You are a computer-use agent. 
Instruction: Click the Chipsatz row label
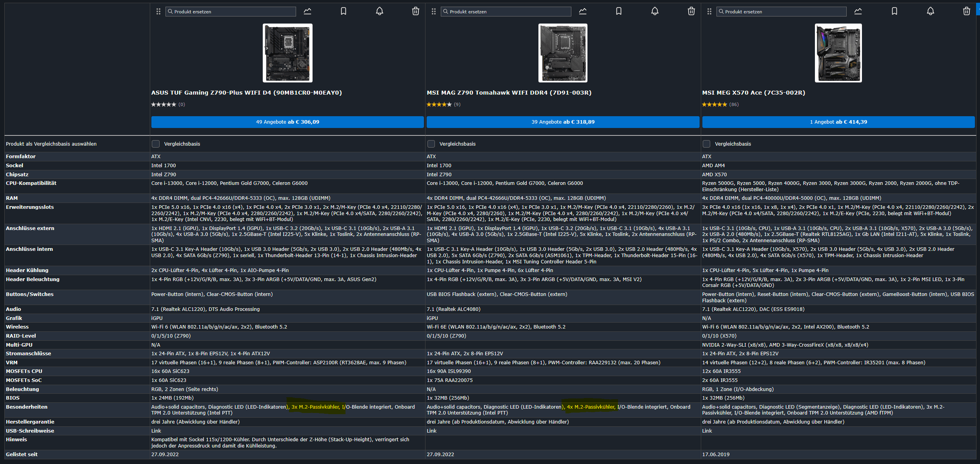coord(17,175)
